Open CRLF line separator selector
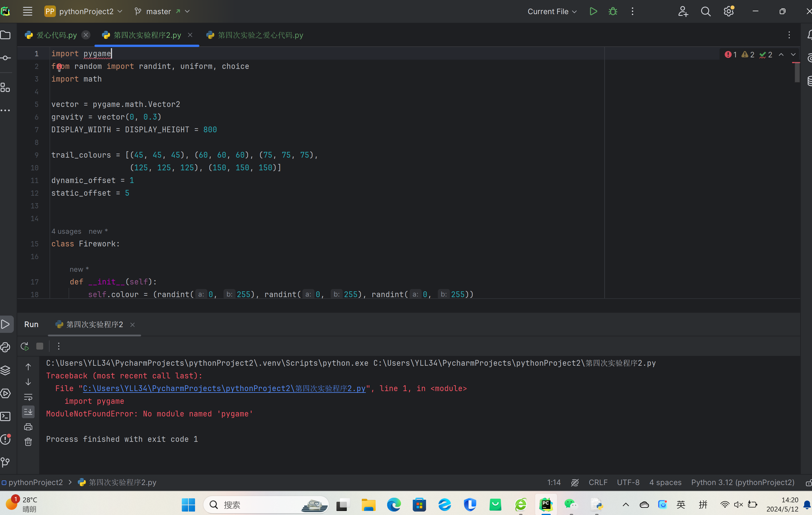The height and width of the screenshot is (515, 812). pos(598,483)
